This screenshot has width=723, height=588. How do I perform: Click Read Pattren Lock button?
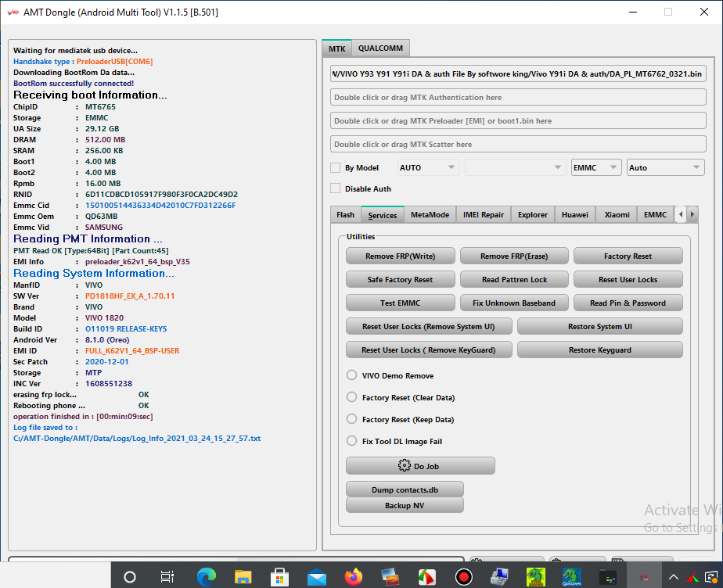tap(514, 279)
